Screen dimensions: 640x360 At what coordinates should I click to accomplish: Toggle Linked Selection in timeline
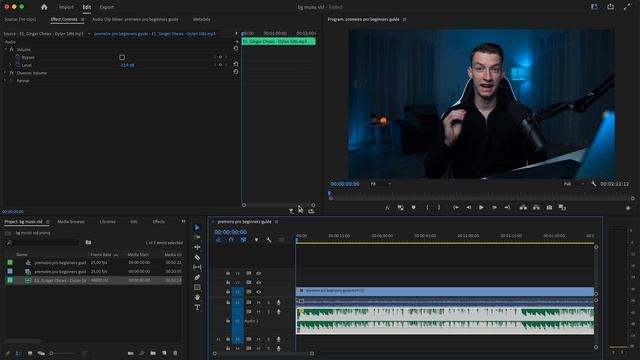243,240
